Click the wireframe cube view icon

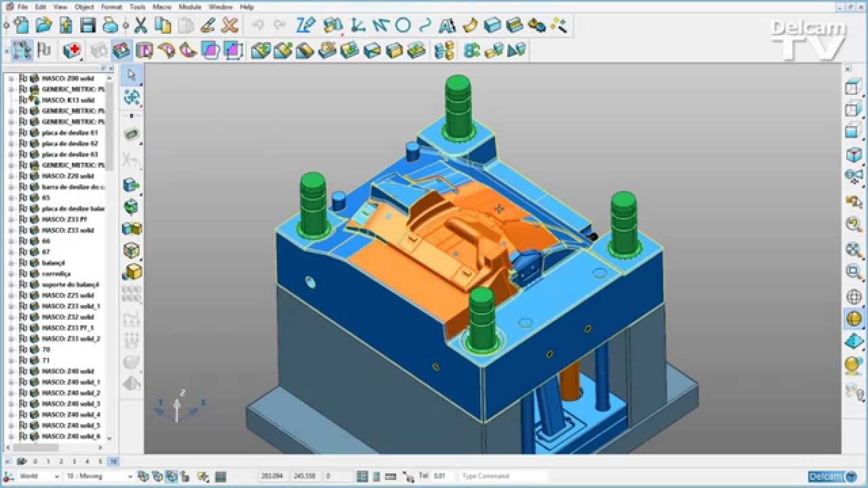pos(853,87)
